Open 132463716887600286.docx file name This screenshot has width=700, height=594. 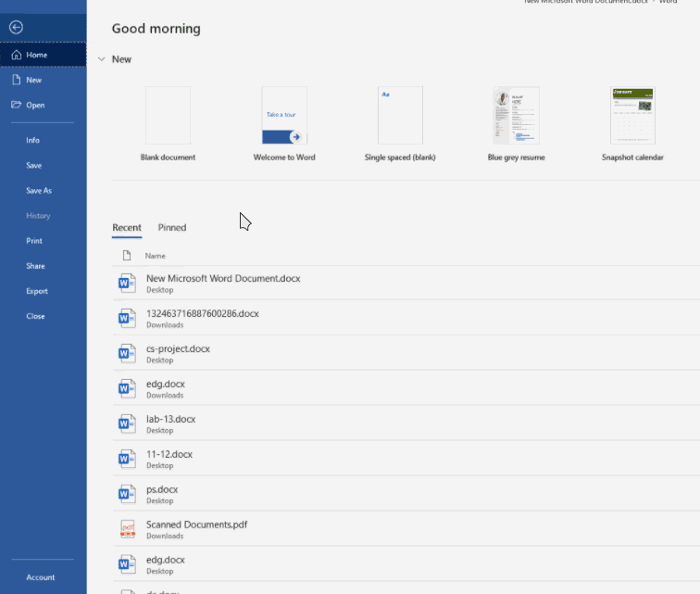pyautogui.click(x=203, y=313)
